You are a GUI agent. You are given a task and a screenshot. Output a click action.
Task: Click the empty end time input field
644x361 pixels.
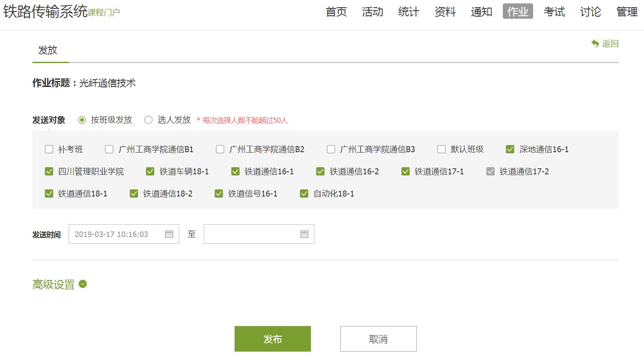click(259, 234)
